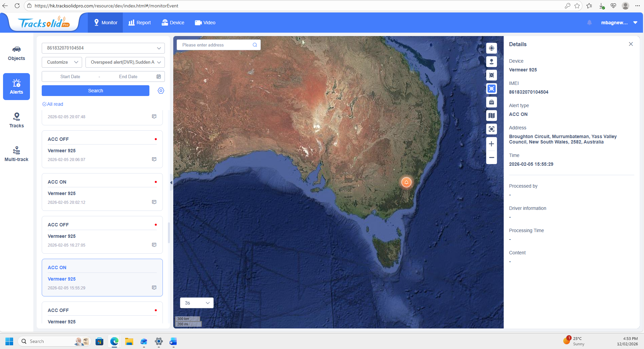The height and width of the screenshot is (349, 644).
Task: Open the Customize dropdown
Action: tap(62, 62)
